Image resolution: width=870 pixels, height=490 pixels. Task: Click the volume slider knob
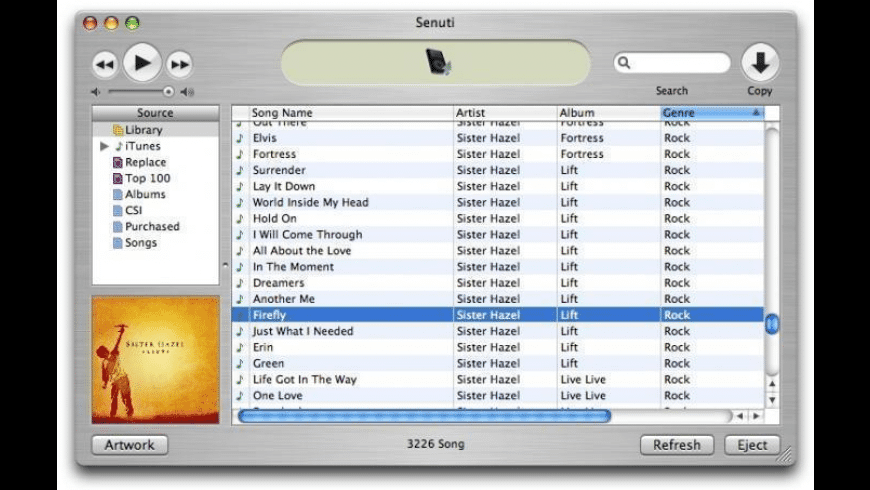(168, 92)
